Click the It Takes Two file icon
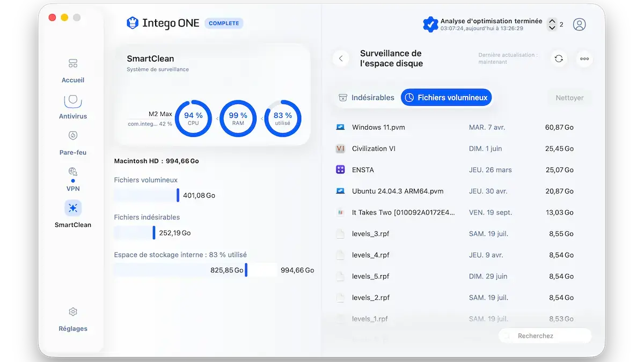Viewport: 644px width, 362px height. coord(340,212)
